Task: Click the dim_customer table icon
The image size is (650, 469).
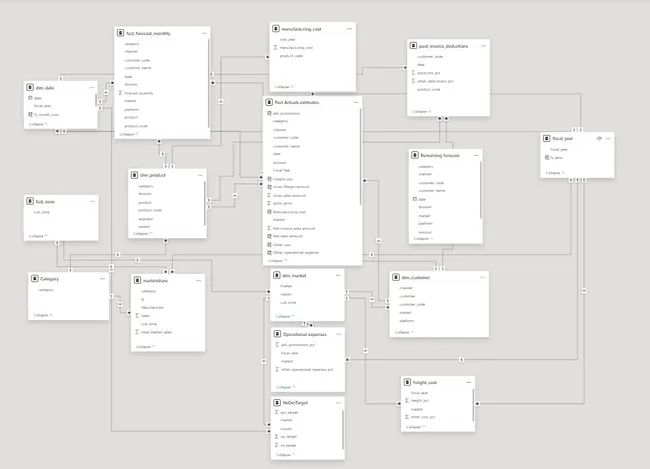Action: 396,277
